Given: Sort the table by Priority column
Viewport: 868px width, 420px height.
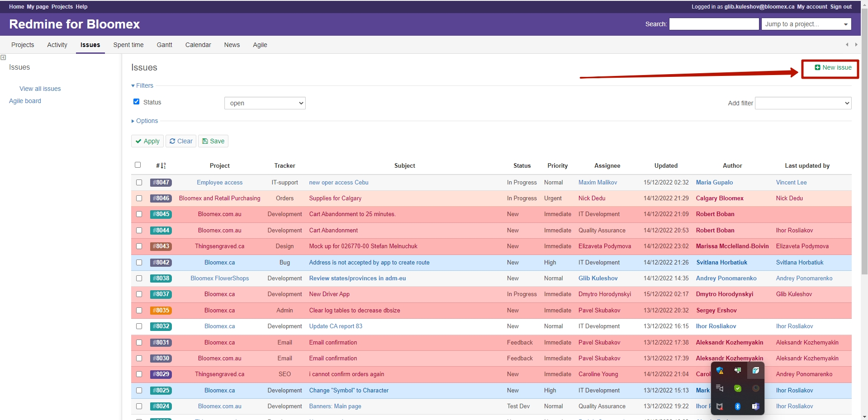Looking at the screenshot, I should [x=558, y=166].
